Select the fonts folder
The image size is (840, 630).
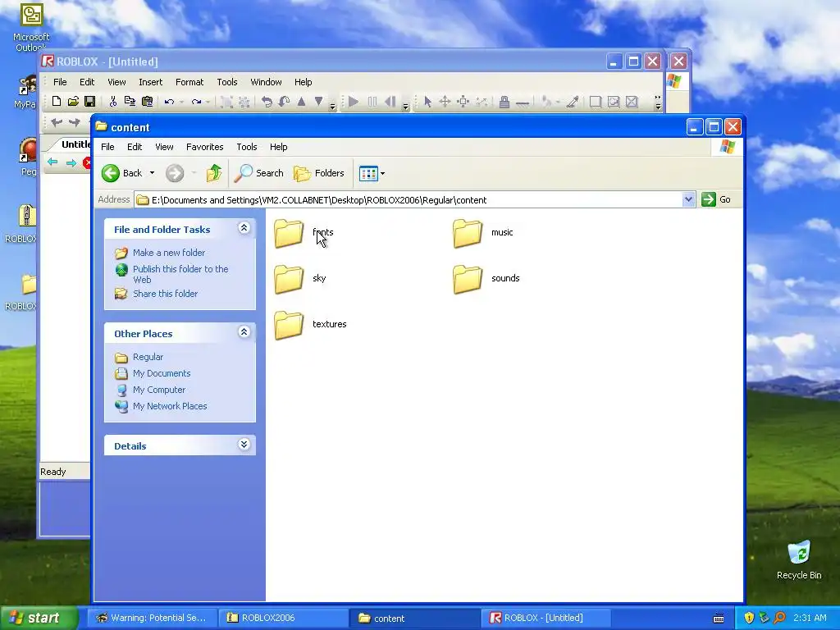tap(304, 233)
